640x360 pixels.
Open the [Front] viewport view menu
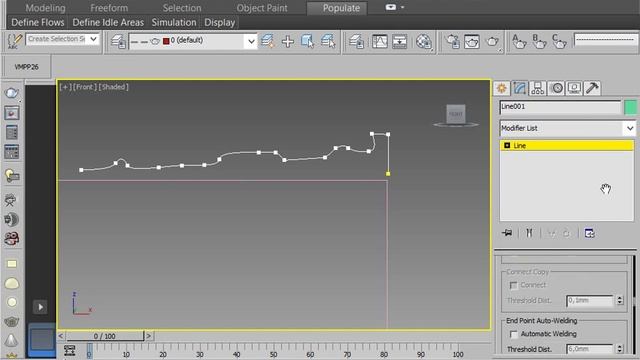[85, 87]
